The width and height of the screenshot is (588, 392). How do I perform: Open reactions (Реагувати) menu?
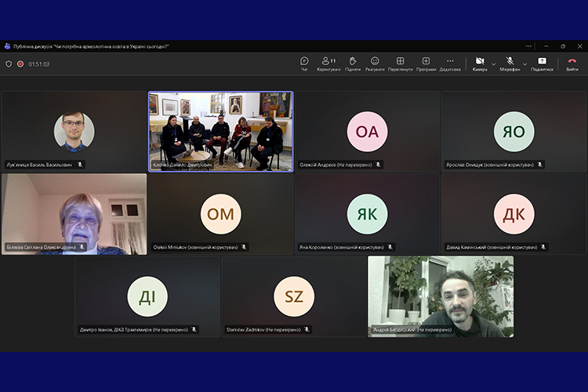tap(375, 64)
